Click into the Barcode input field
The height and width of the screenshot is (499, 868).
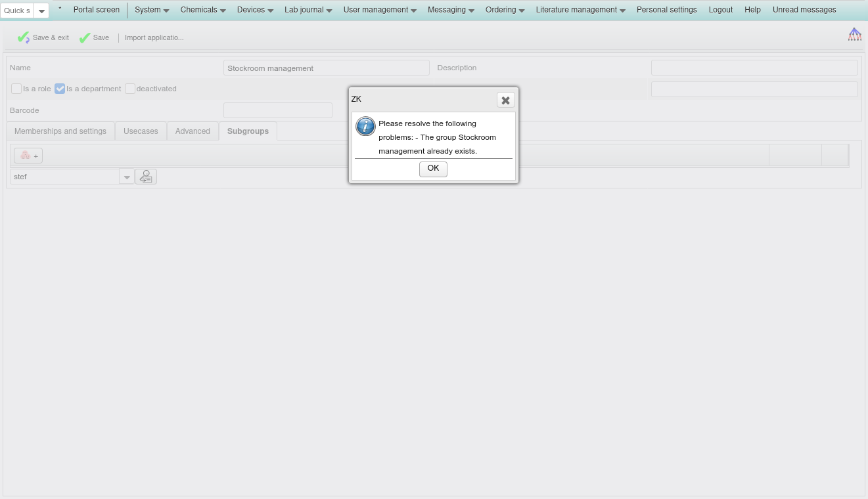[277, 110]
